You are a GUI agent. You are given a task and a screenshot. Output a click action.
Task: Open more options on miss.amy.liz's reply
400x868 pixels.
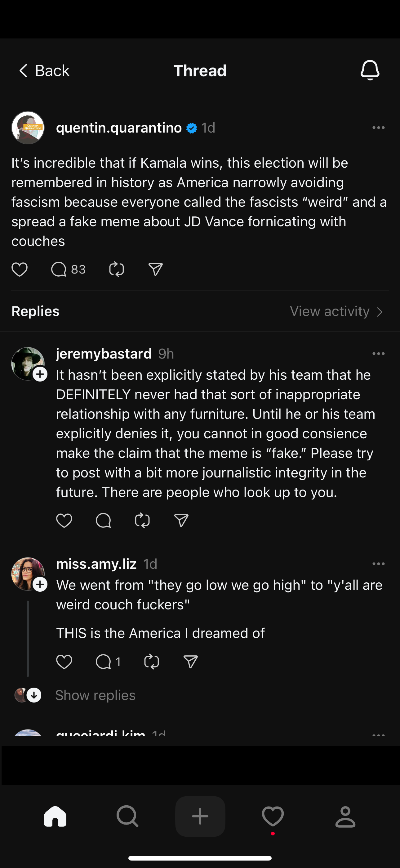379,564
